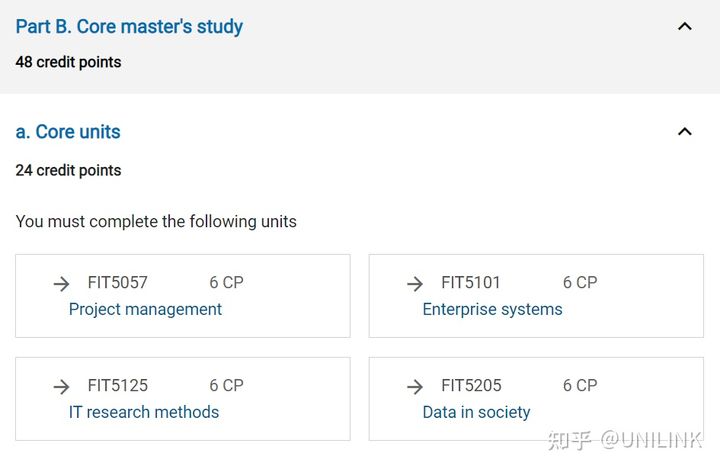Select the a. Core units heading
720x469 pixels.
pos(68,132)
